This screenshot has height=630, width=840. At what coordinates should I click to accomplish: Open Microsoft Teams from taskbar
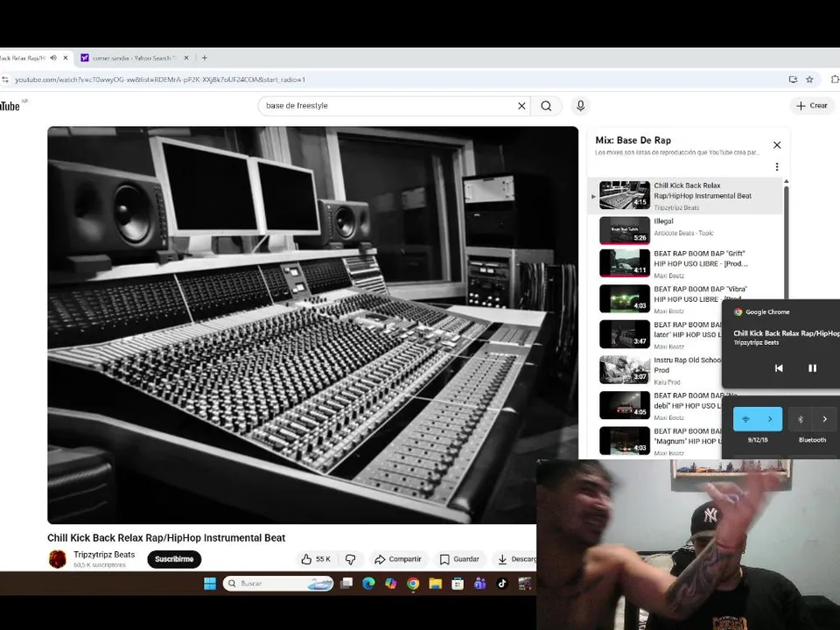(x=479, y=584)
